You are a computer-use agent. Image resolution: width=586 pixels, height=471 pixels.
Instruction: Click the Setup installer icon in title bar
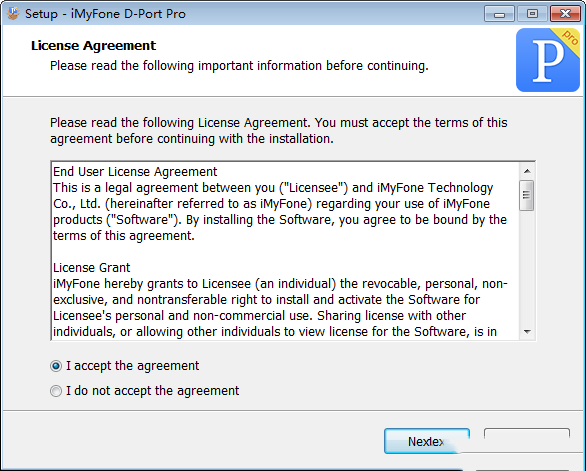click(13, 14)
